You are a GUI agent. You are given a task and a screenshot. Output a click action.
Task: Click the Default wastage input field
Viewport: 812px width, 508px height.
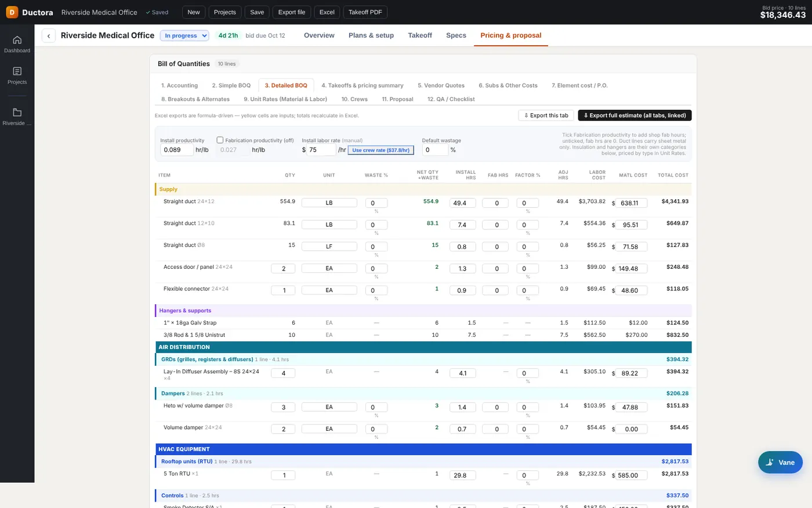click(x=435, y=150)
